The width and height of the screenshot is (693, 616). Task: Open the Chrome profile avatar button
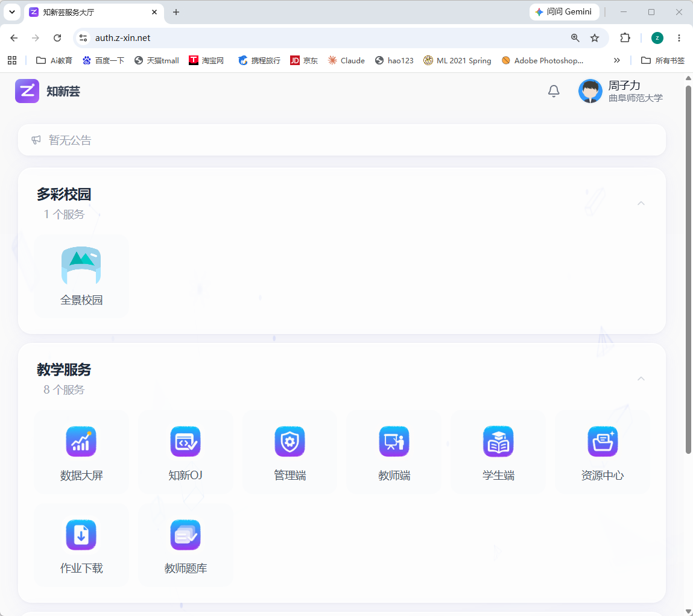[657, 38]
